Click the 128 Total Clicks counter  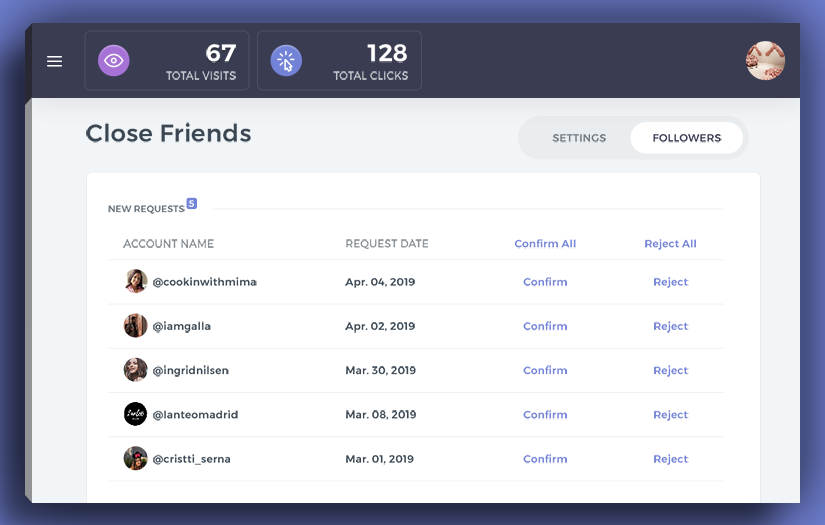[339, 60]
